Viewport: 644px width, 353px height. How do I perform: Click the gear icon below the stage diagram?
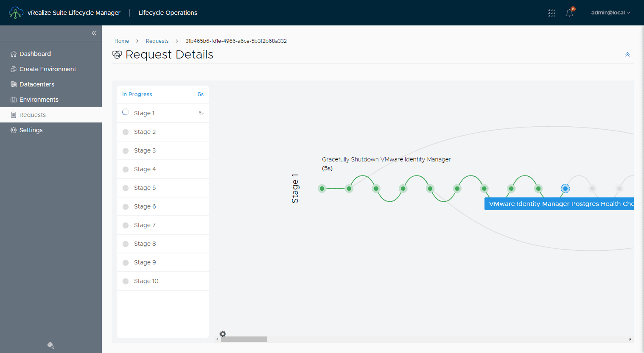point(223,334)
